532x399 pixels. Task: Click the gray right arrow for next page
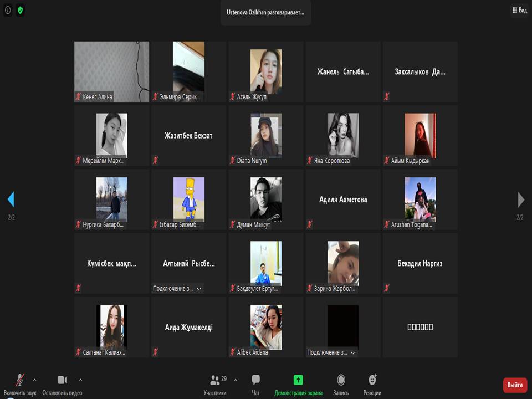pyautogui.click(x=520, y=199)
